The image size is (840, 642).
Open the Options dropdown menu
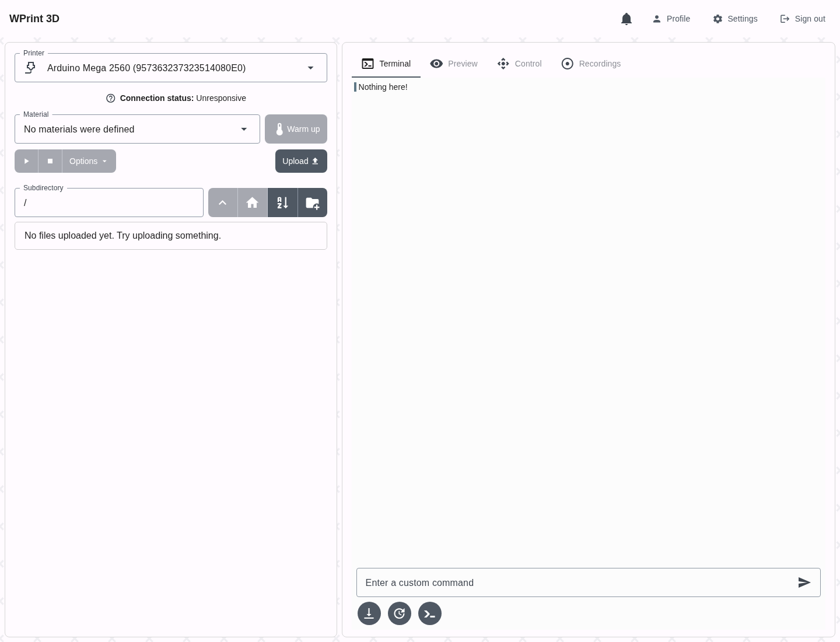(x=89, y=161)
